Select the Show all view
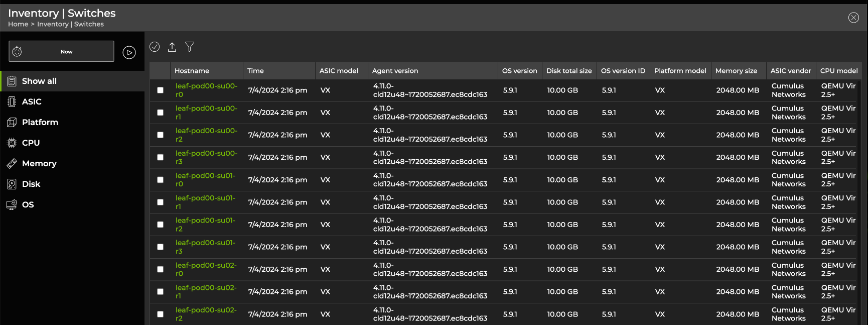Screen dimensions: 868x325 39,81
